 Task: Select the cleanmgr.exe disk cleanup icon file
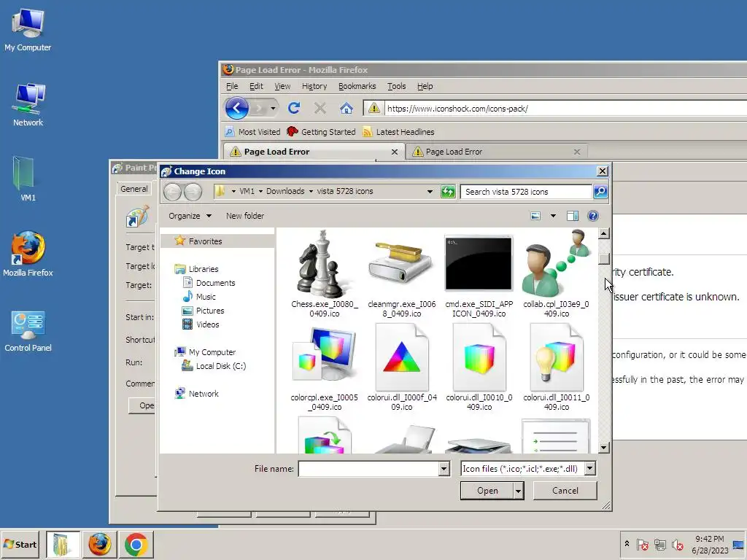(x=402, y=274)
